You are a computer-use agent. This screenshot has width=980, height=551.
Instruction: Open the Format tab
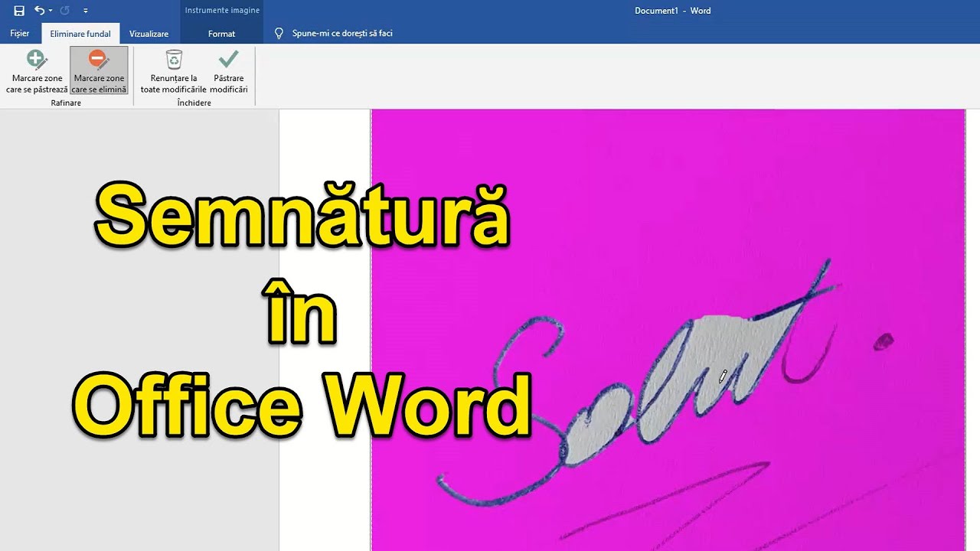(222, 34)
